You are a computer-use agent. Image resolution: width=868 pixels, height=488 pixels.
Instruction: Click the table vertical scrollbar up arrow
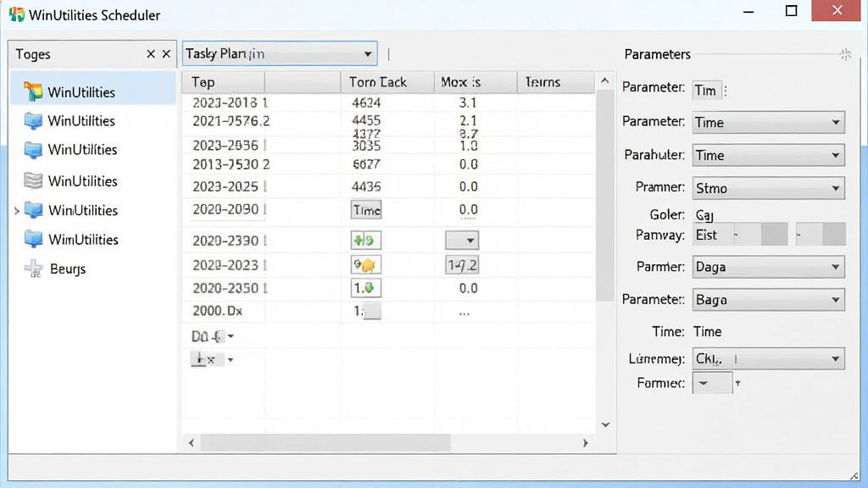click(605, 80)
